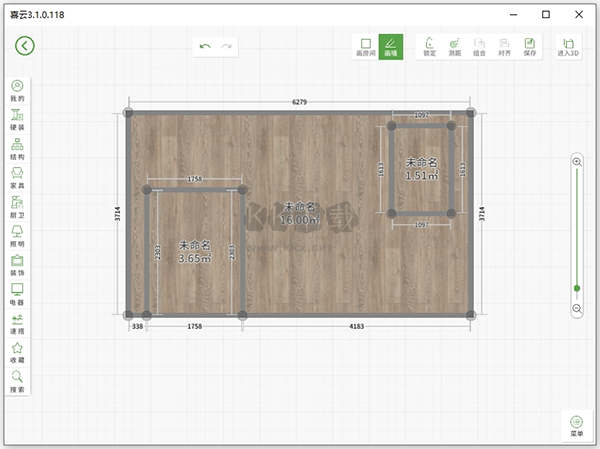Select the 画房间 draw room tool

365,47
